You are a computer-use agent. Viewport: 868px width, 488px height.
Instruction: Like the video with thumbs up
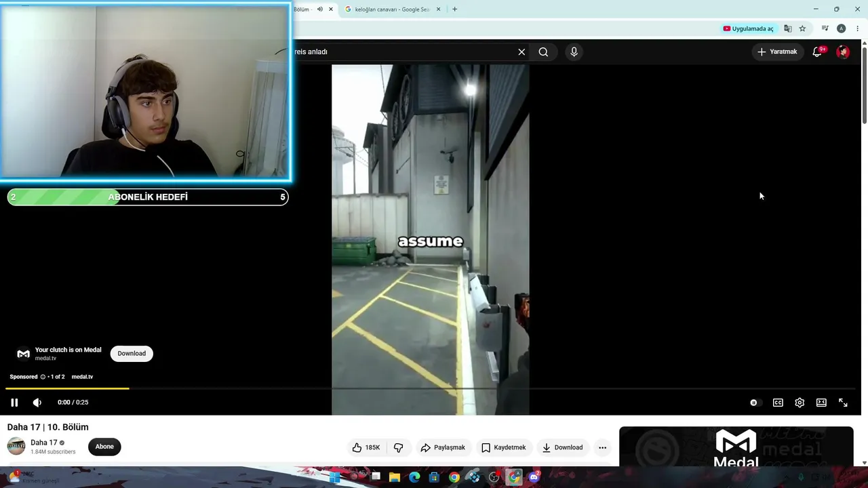tap(366, 447)
